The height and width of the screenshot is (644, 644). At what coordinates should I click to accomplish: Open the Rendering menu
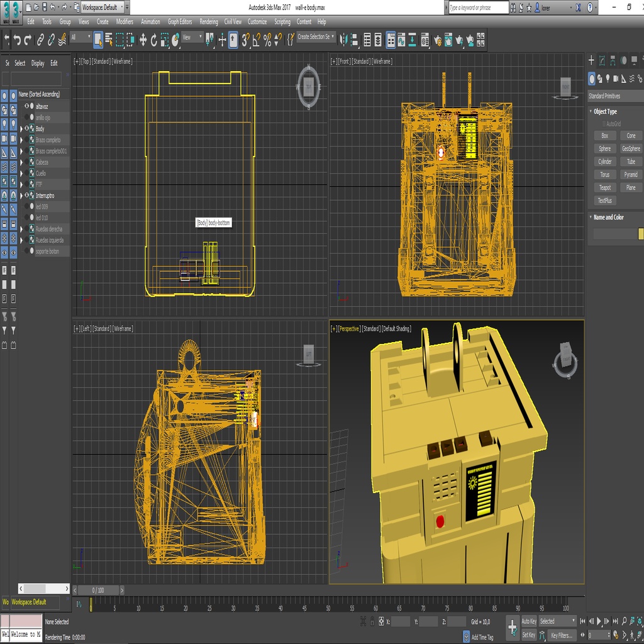tap(209, 21)
